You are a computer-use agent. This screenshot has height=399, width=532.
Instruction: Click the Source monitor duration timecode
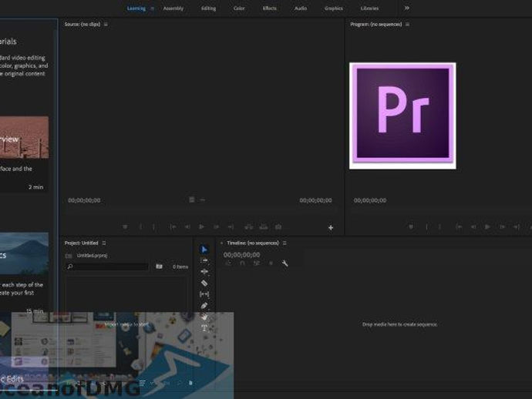(x=315, y=200)
